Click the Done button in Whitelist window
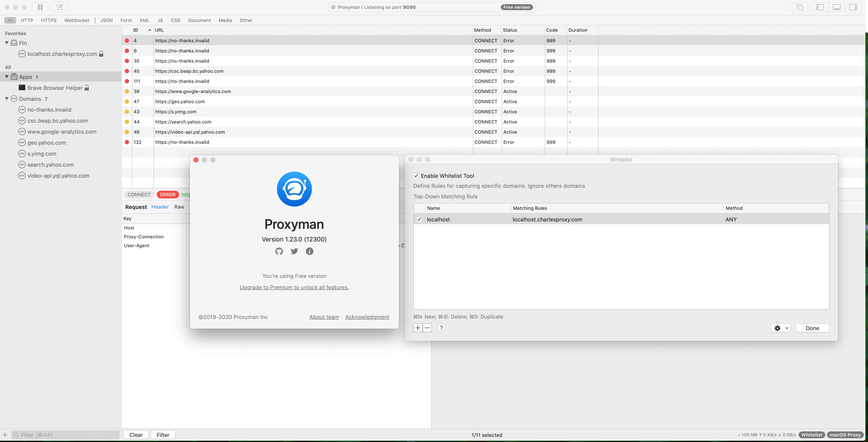868x442 pixels. [812, 328]
